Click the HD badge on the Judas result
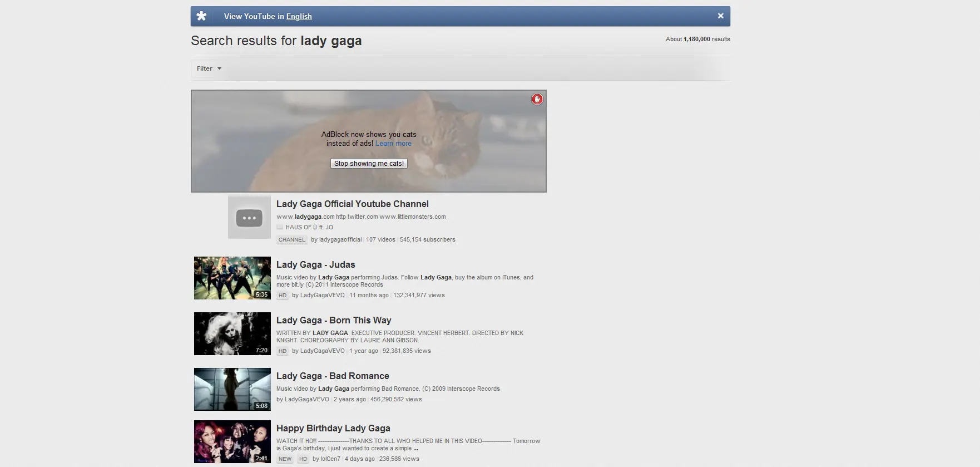This screenshot has height=467, width=980. click(x=283, y=296)
